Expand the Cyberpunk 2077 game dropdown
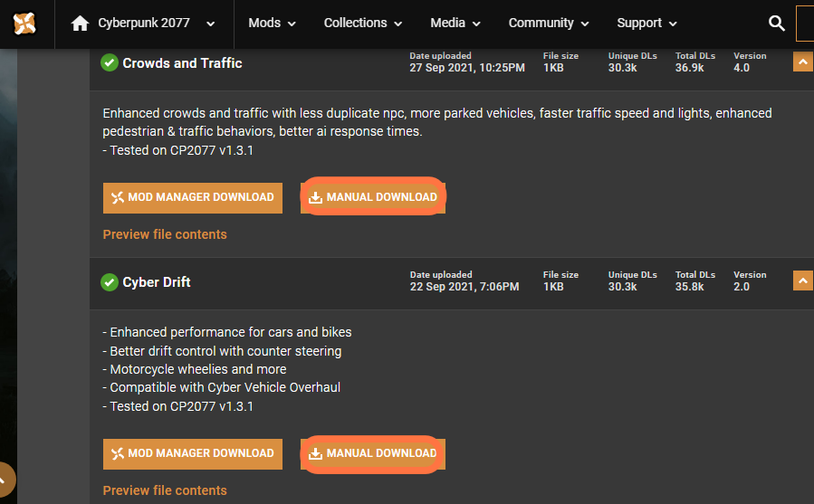Screen dimensions: 814x504 coord(210,24)
